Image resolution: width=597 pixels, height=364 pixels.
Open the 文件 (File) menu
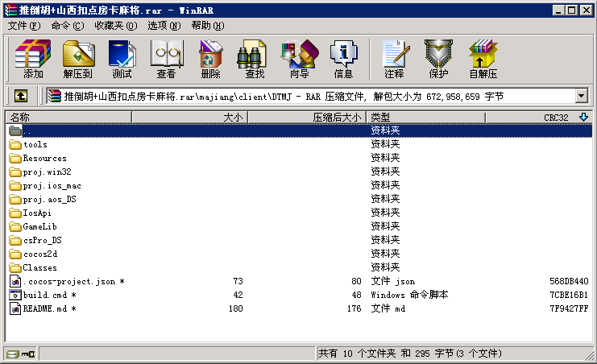pos(23,26)
